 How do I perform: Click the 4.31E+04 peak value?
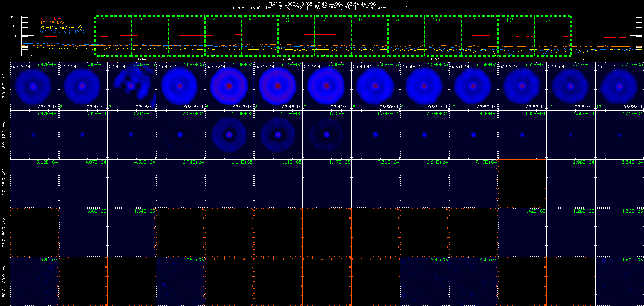pos(632,113)
